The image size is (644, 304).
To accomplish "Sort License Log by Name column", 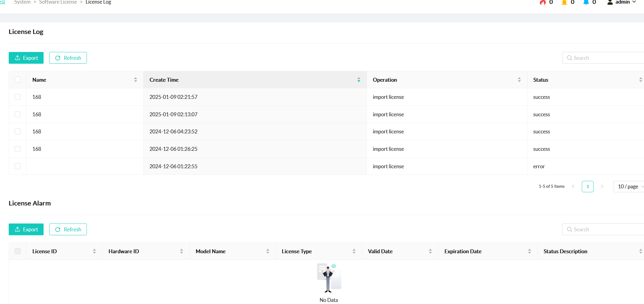I will (x=136, y=80).
